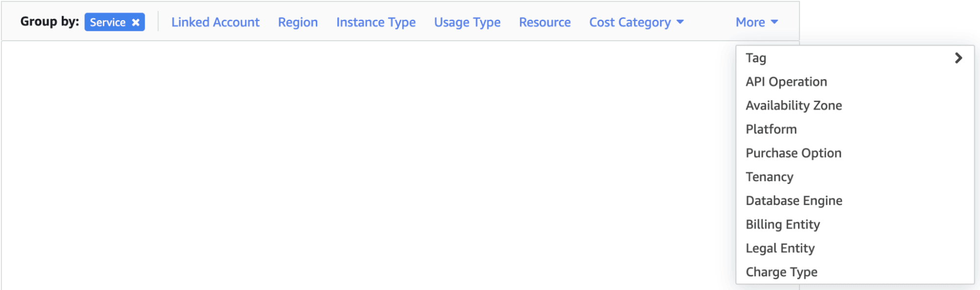Choose Legal Entity from the menu
980x290 pixels.
click(x=779, y=248)
